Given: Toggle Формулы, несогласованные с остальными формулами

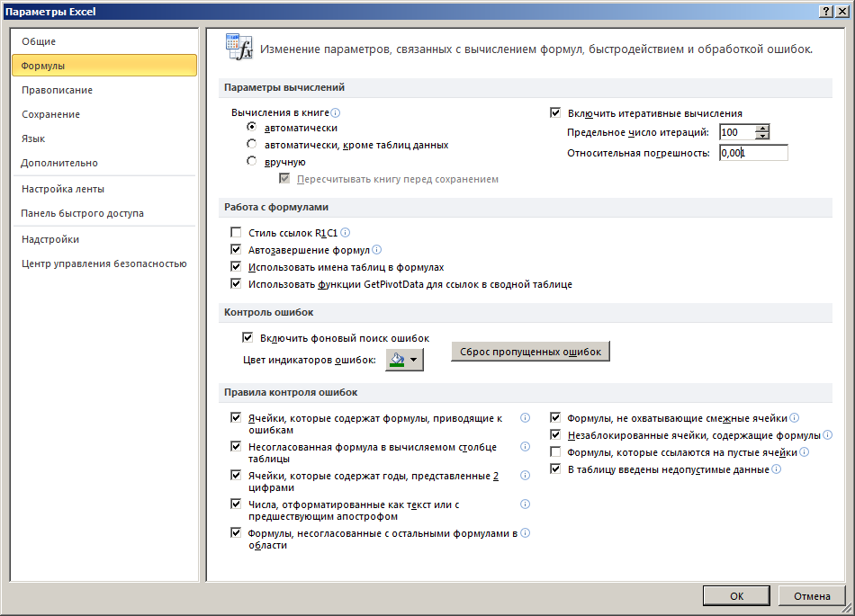Looking at the screenshot, I should click(236, 532).
